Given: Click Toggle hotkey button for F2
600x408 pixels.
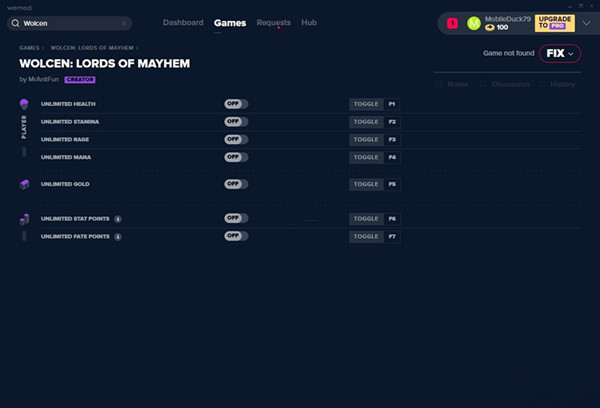Looking at the screenshot, I should [x=366, y=122].
